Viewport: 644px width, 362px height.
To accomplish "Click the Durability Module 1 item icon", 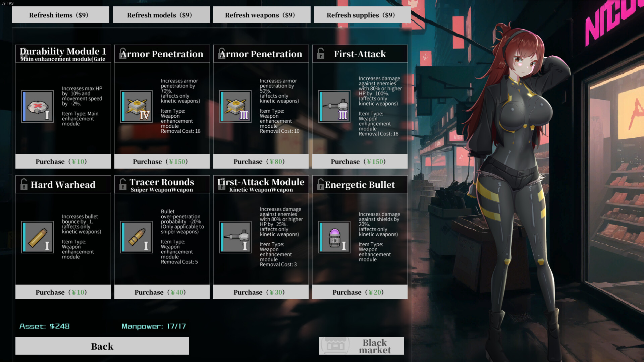I will click(37, 107).
